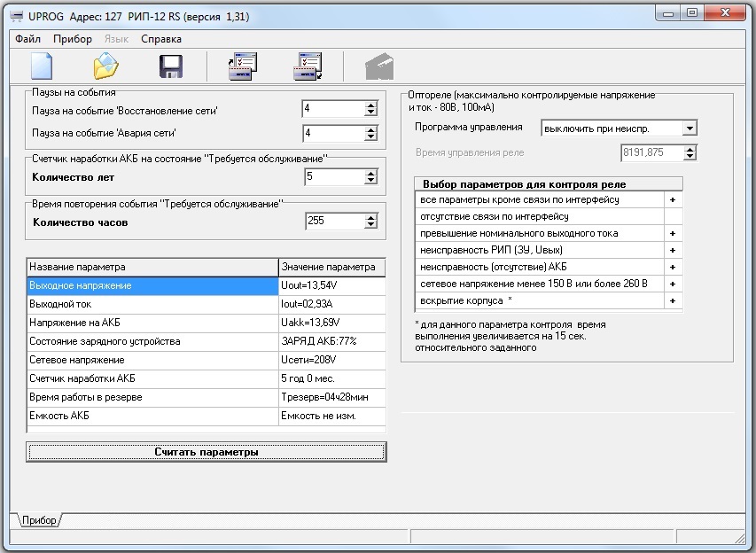
Task: Toggle 'превышение номинального выходного тока' plus mark
Action: pyautogui.click(x=673, y=233)
